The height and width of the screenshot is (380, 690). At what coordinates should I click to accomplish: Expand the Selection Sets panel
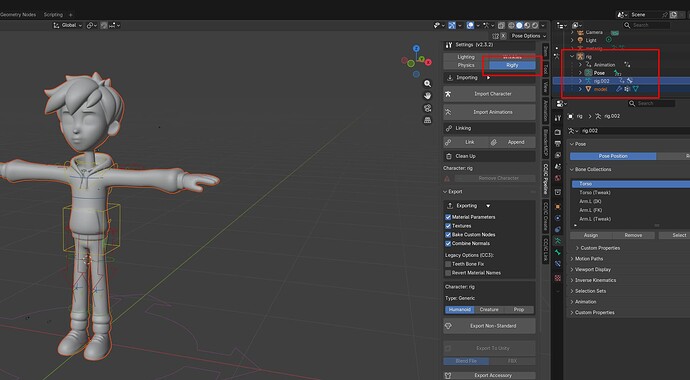pos(572,291)
